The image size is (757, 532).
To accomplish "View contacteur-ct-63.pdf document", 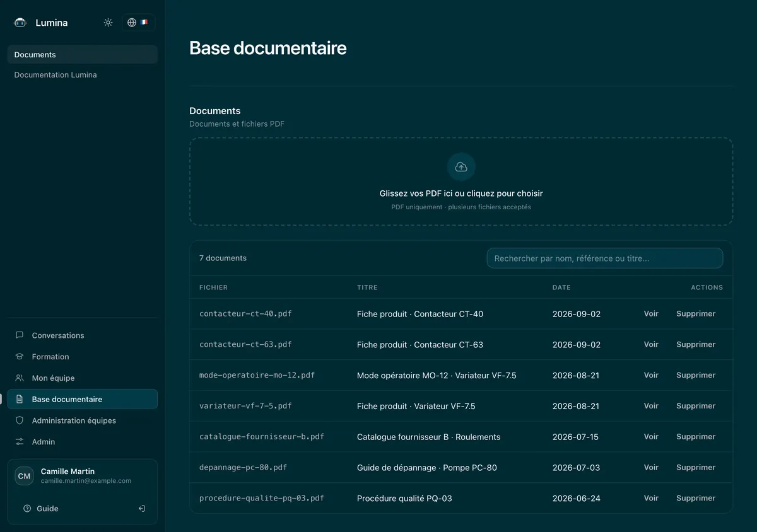I will [x=651, y=345].
